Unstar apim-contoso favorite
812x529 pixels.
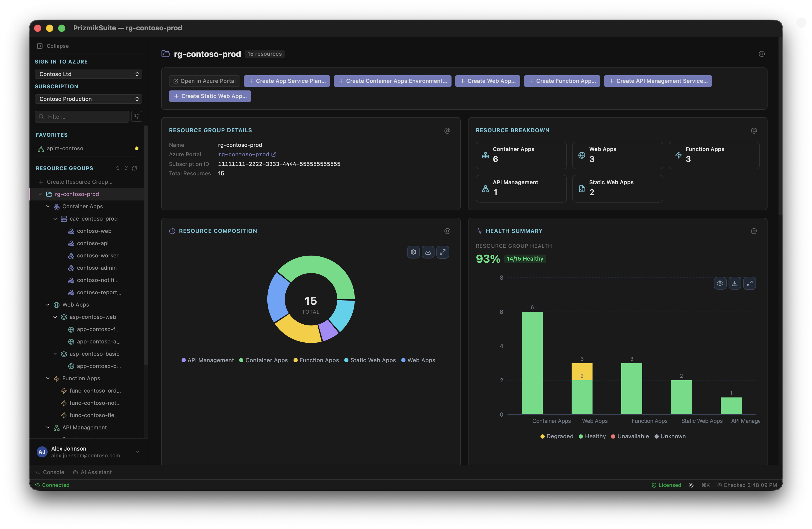[x=137, y=148]
